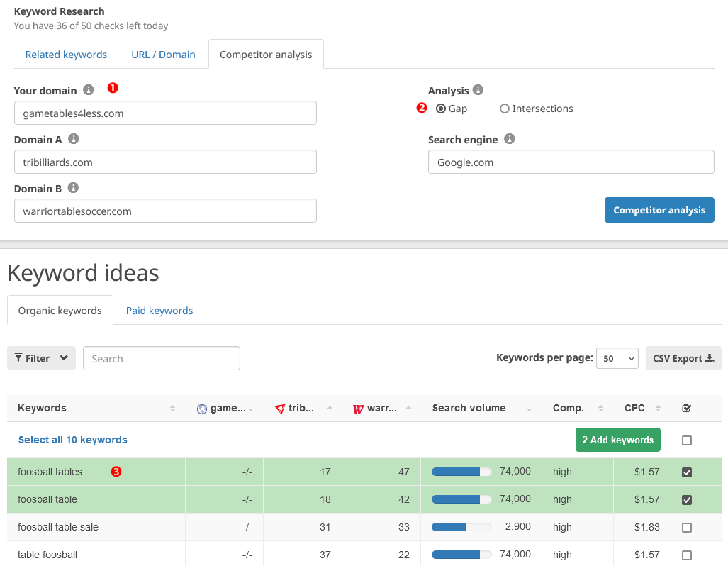
Task: Click info icon next to Analysis heading
Action: [478, 89]
